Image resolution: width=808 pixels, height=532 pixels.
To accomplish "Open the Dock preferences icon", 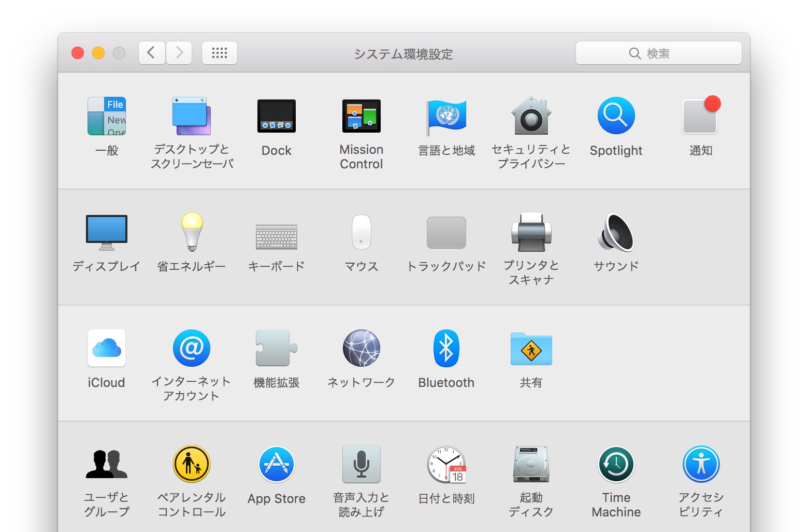I will coord(277,116).
